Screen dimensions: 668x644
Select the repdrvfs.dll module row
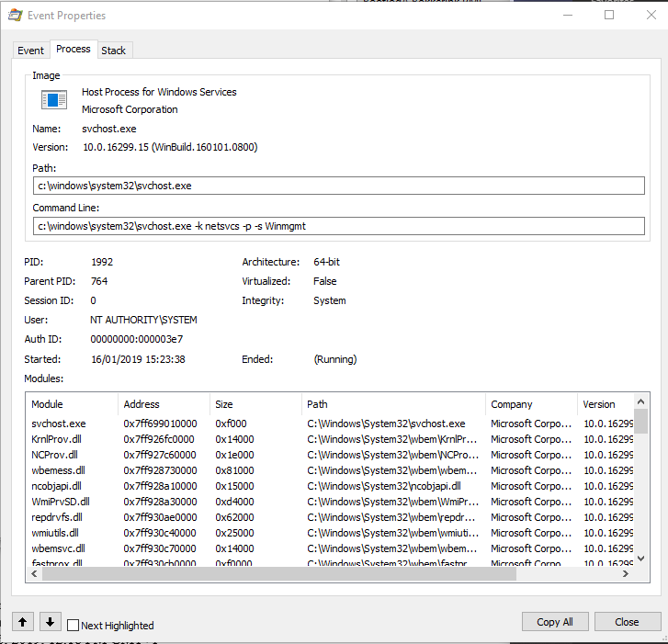point(330,517)
